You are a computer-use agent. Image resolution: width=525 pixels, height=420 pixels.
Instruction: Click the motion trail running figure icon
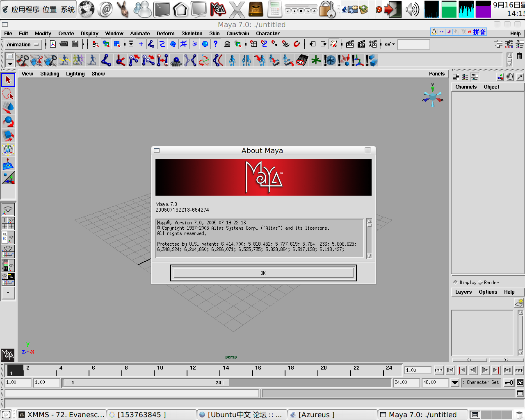click(64, 60)
